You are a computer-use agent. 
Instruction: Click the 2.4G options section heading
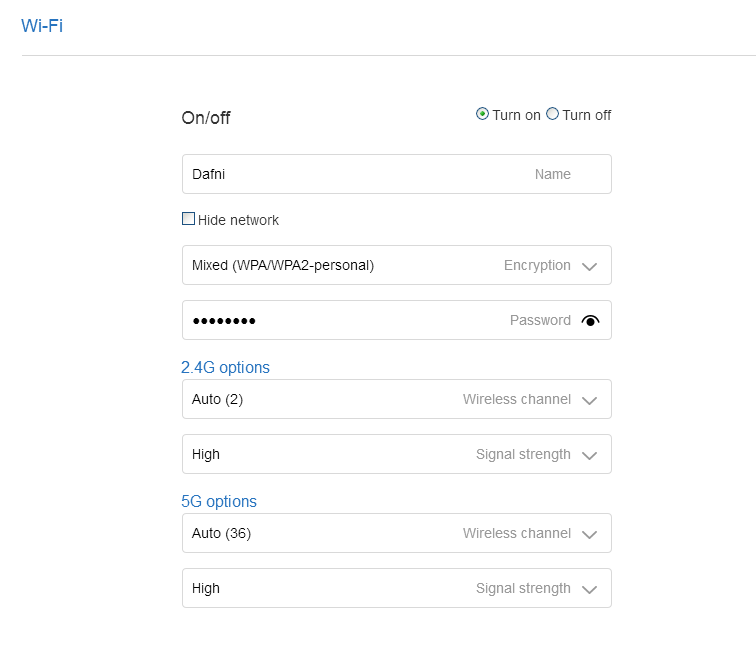(225, 367)
